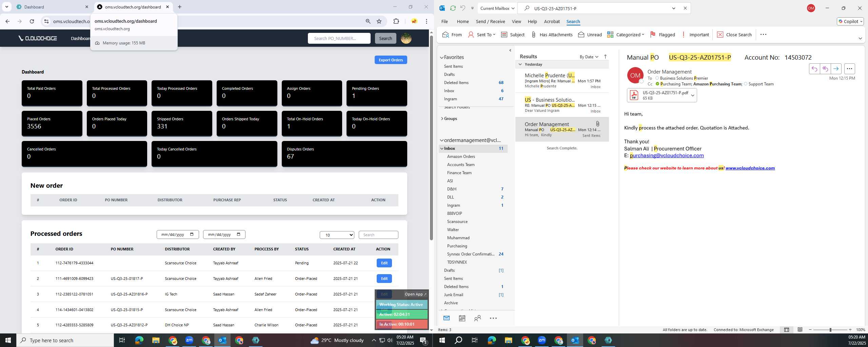Switch Outlook to reading view in status bar
868x347 pixels.
tap(800, 330)
